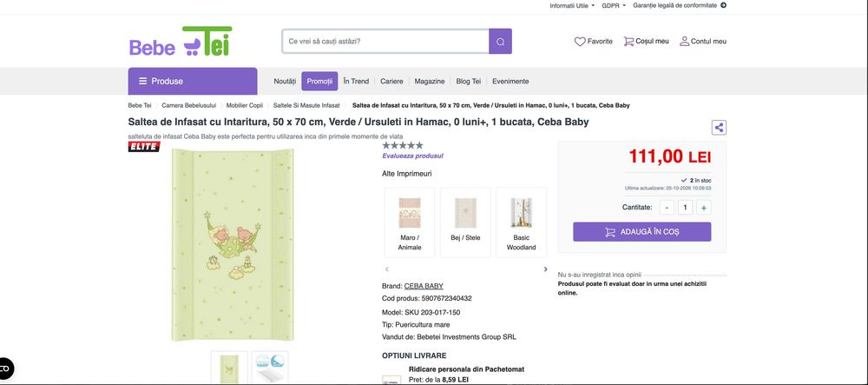
Task: Click Cod produs 5907672340432 text
Action: tap(427, 298)
